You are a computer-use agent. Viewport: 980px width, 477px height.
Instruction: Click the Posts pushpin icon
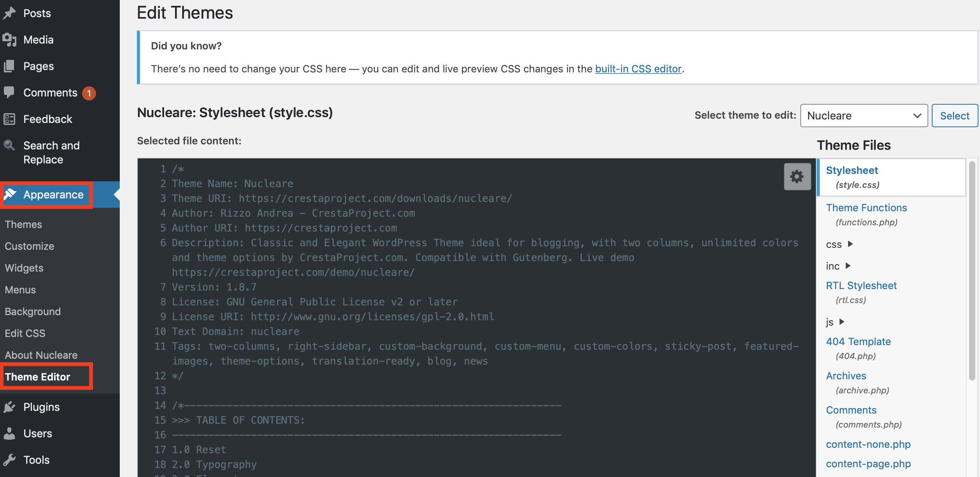click(x=9, y=13)
